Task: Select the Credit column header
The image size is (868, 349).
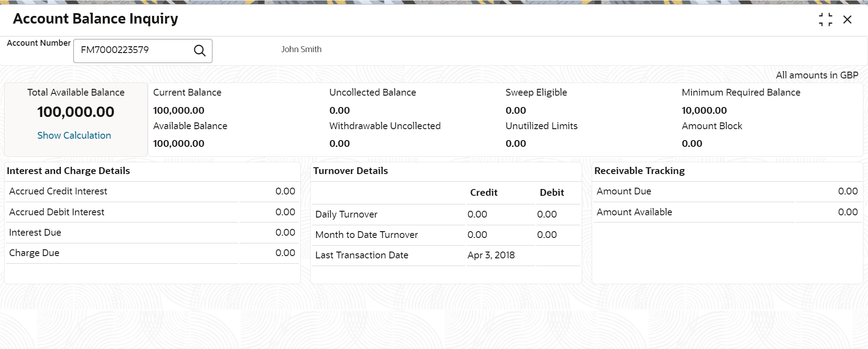Action: click(483, 193)
